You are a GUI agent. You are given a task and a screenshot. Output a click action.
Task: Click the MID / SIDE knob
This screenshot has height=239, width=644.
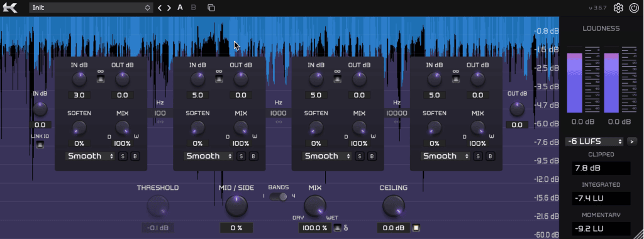pyautogui.click(x=236, y=206)
